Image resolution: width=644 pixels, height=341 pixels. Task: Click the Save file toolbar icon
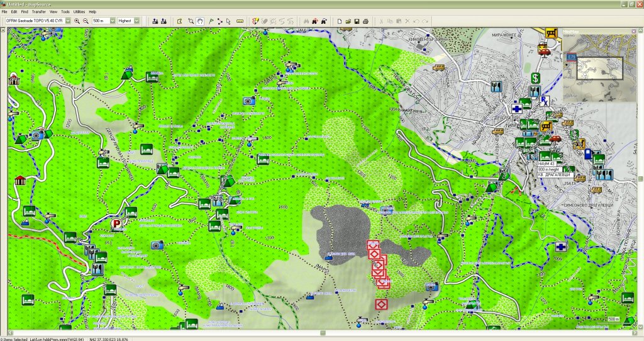357,21
